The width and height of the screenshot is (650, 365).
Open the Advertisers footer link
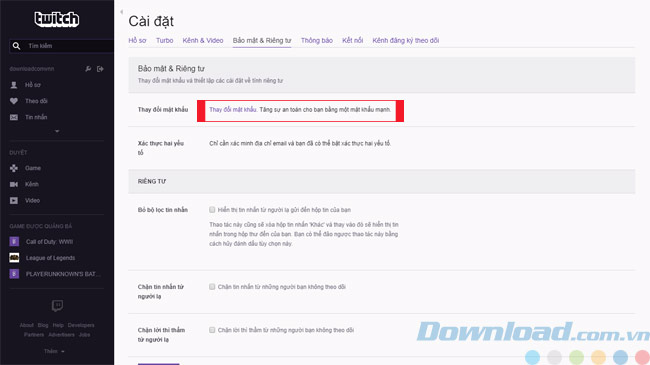[61, 335]
